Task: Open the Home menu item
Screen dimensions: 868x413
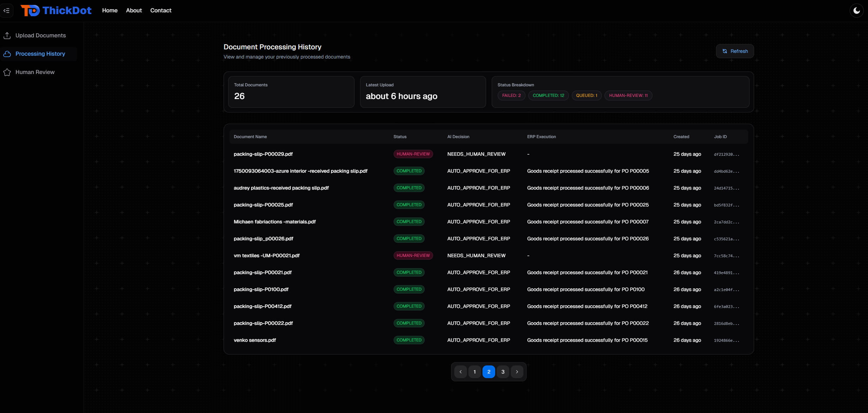Action: pos(110,11)
